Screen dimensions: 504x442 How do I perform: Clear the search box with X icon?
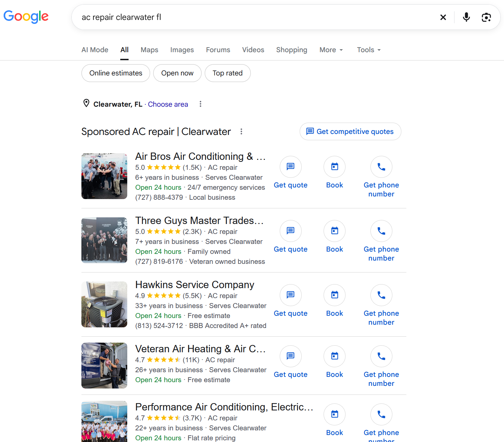(443, 17)
